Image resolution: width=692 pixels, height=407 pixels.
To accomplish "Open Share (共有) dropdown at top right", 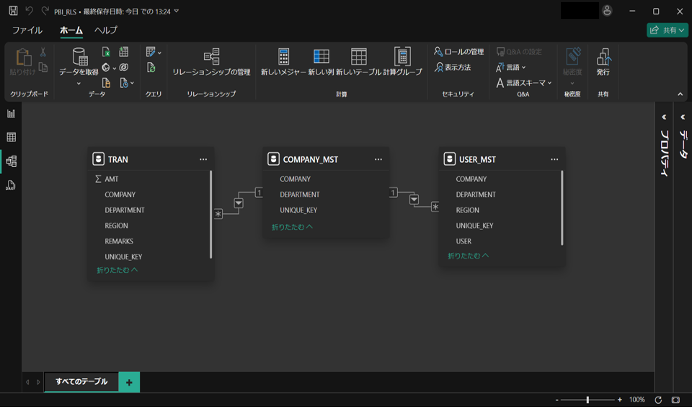I will click(x=667, y=31).
